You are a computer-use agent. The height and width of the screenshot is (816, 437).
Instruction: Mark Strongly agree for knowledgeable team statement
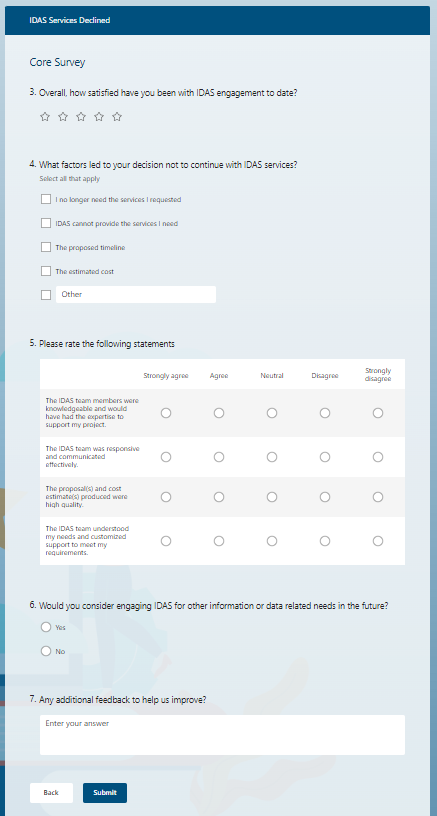166,413
